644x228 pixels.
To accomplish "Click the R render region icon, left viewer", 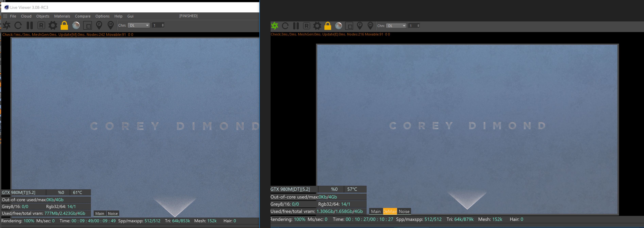I will [x=41, y=25].
